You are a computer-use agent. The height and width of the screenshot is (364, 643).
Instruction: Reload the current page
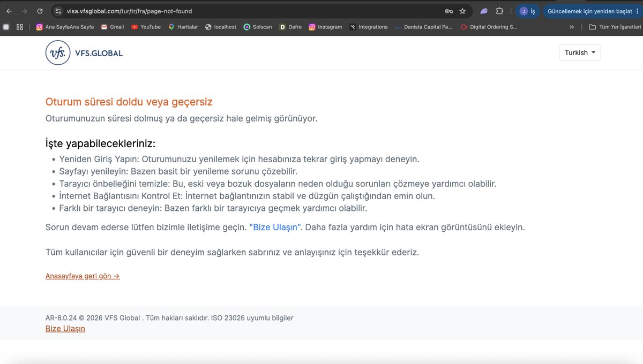tap(40, 11)
